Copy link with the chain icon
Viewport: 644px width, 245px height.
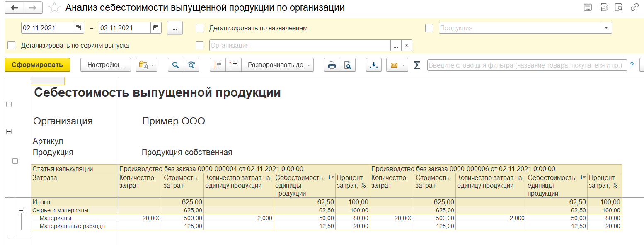point(634,7)
